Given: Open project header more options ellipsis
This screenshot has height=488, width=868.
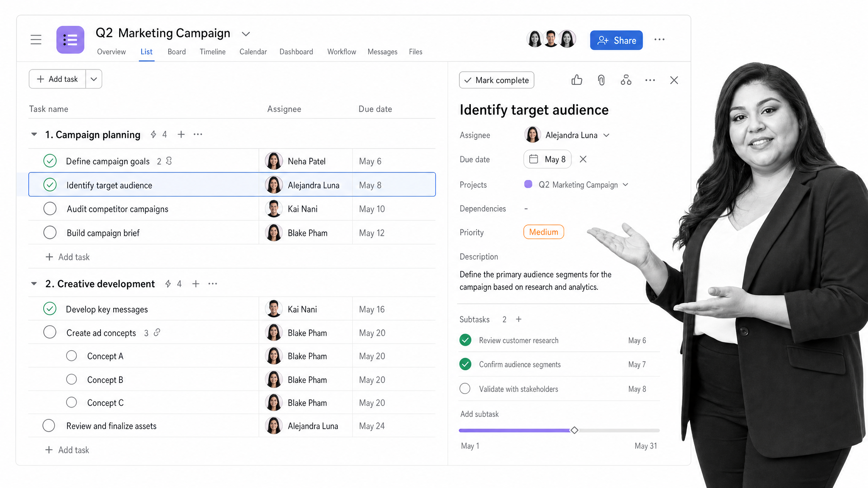Looking at the screenshot, I should (659, 40).
